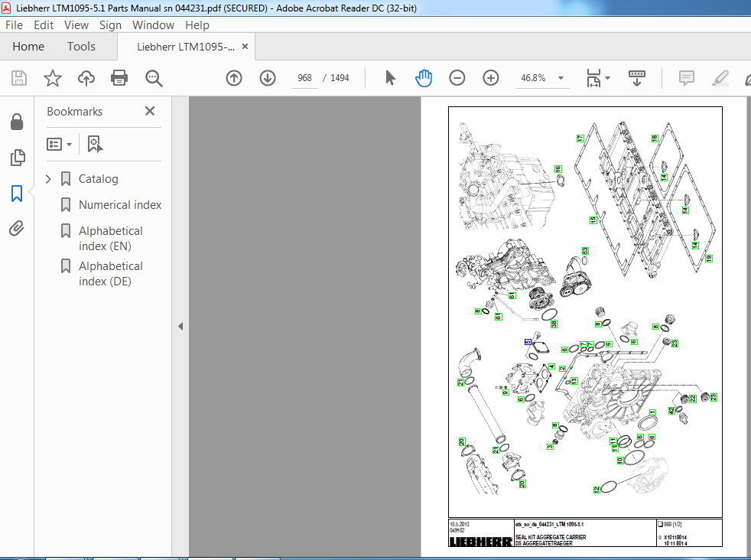Image resolution: width=751 pixels, height=560 pixels.
Task: Click the Bookmarks panel heading
Action: coord(75,112)
